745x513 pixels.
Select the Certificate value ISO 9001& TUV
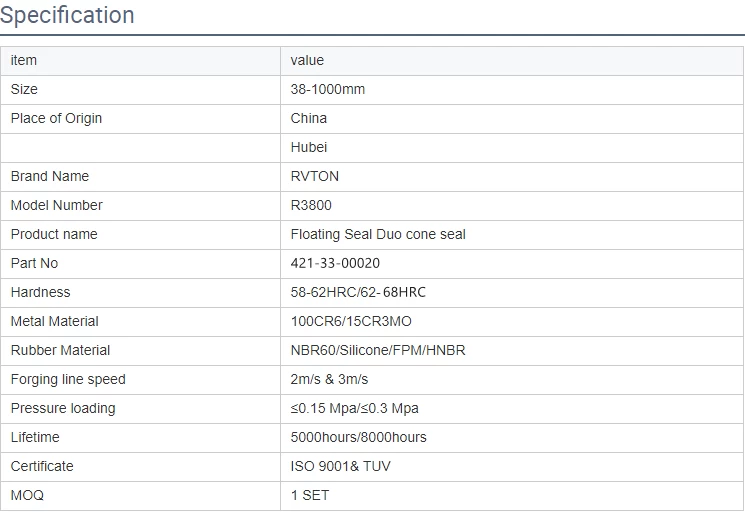point(340,466)
